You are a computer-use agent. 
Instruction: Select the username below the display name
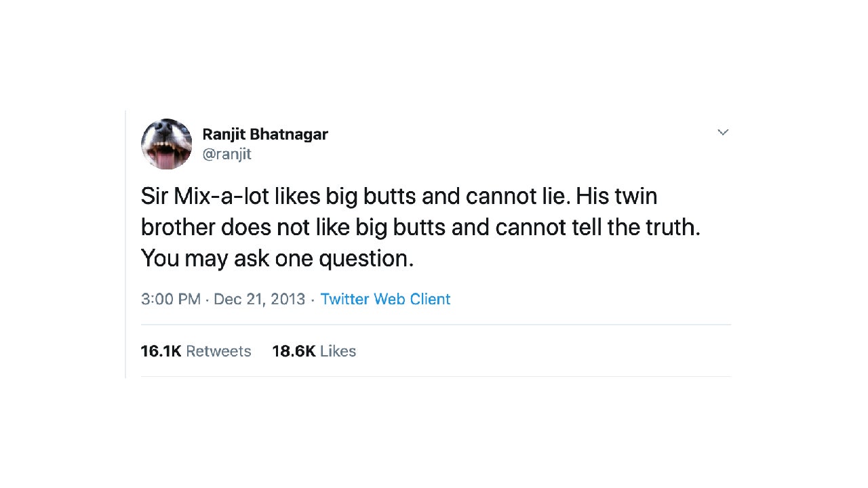click(228, 154)
